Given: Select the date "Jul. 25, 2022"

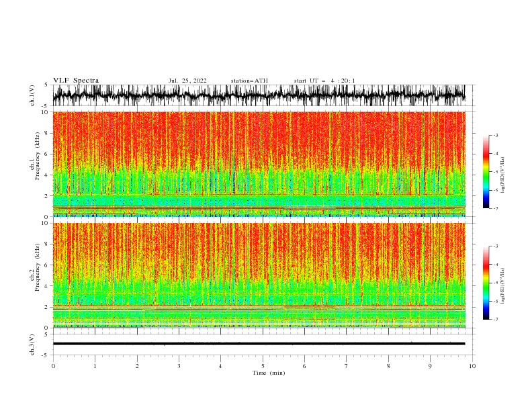Looking at the screenshot, I should click(187, 81).
